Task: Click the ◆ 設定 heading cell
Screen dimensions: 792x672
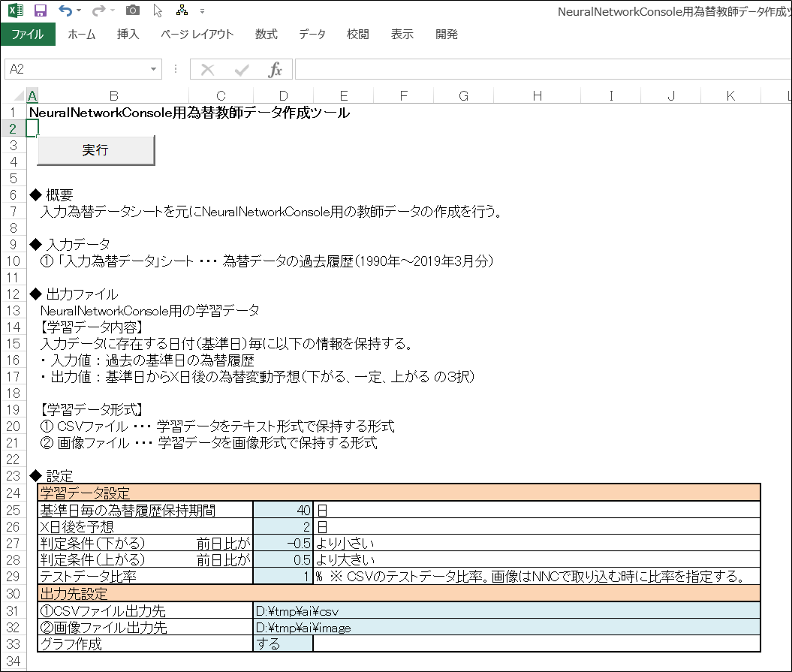Action: point(51,475)
